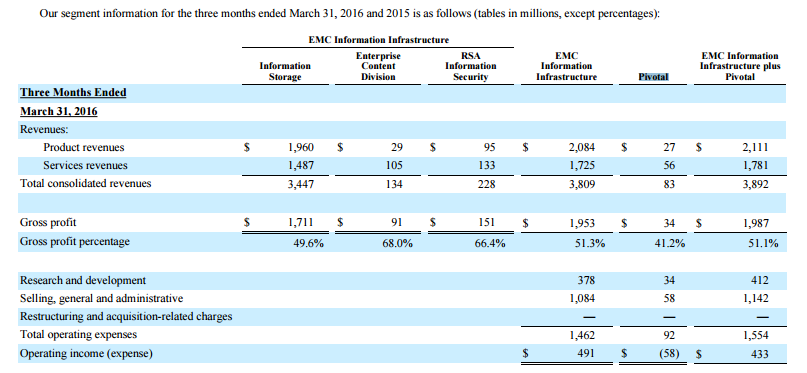Click the "EMC Information Infrastructure plus Pivotal" header
Screen dimensions: 807x373
click(740, 66)
